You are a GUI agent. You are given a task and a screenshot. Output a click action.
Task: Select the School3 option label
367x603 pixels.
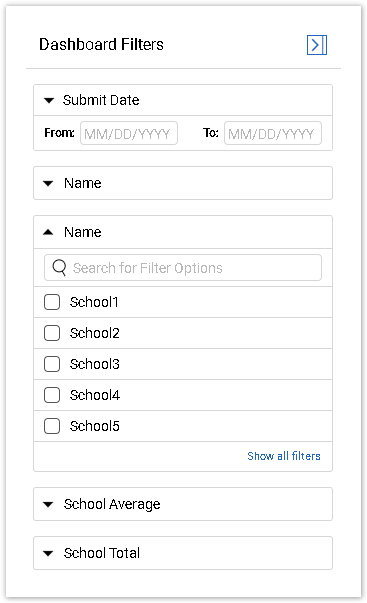click(95, 364)
